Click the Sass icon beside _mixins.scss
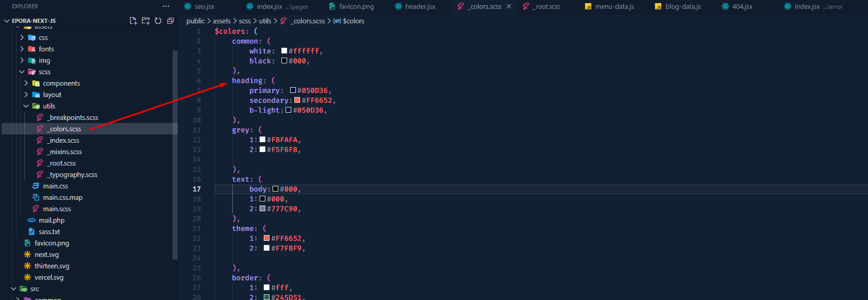The height and width of the screenshot is (300, 868). 40,152
